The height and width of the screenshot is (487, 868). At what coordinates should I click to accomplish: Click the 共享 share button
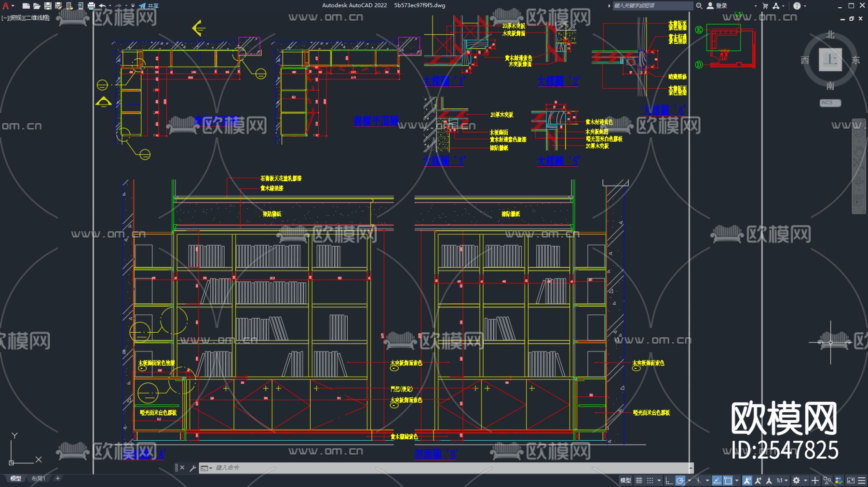click(149, 6)
